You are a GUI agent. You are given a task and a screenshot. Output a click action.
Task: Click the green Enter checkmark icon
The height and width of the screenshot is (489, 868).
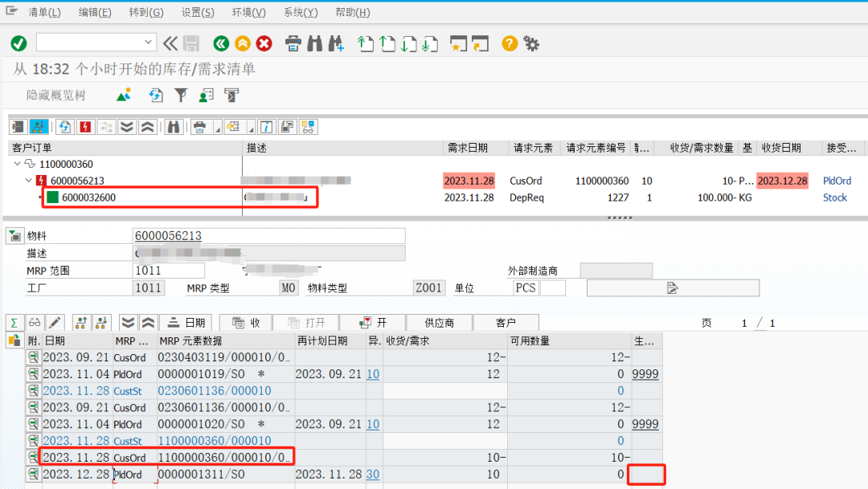[x=18, y=43]
